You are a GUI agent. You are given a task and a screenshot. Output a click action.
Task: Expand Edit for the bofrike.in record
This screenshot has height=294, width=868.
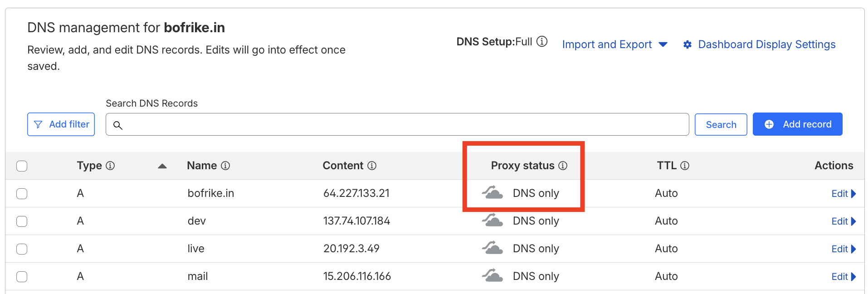click(844, 194)
